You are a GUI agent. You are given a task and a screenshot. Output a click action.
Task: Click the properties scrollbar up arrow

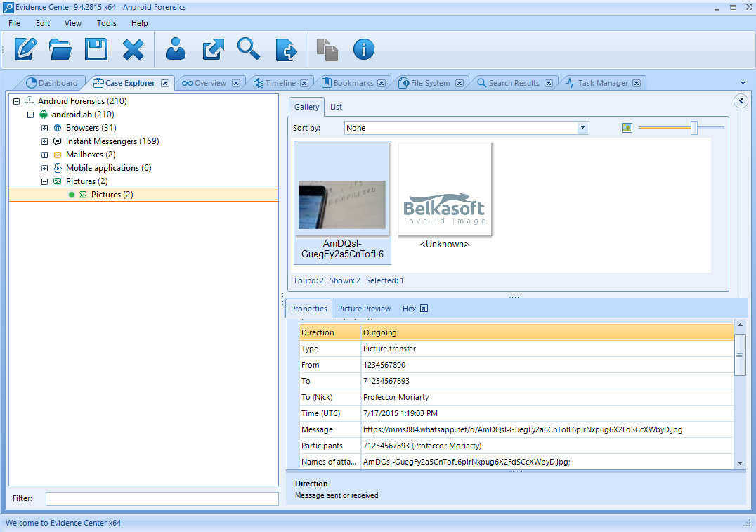740,325
